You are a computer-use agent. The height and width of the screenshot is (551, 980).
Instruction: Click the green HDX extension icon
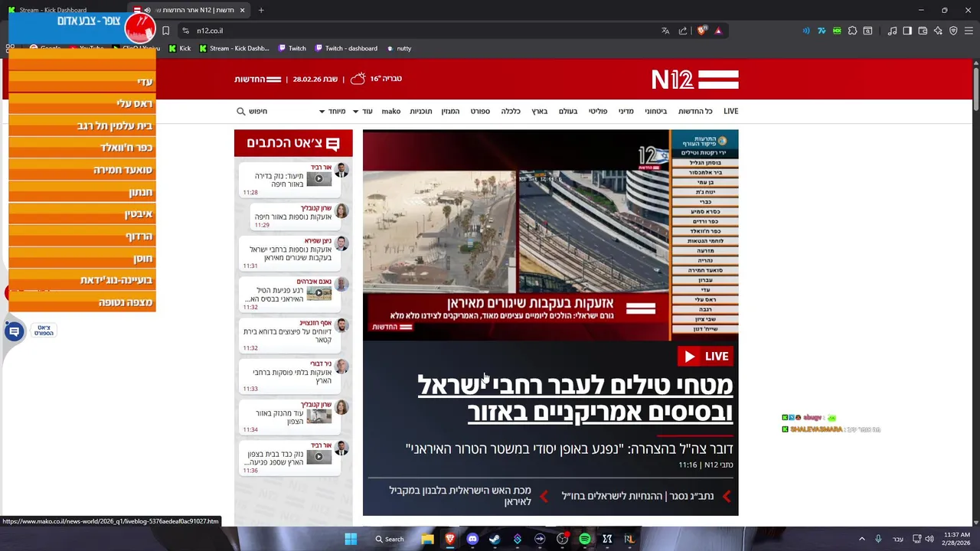837,31
